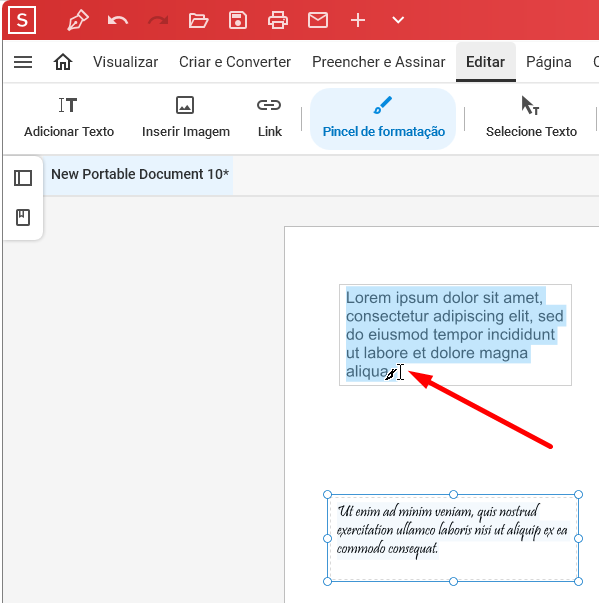Go to the home screen icon
Screen dimensions: 599x603
tap(63, 62)
